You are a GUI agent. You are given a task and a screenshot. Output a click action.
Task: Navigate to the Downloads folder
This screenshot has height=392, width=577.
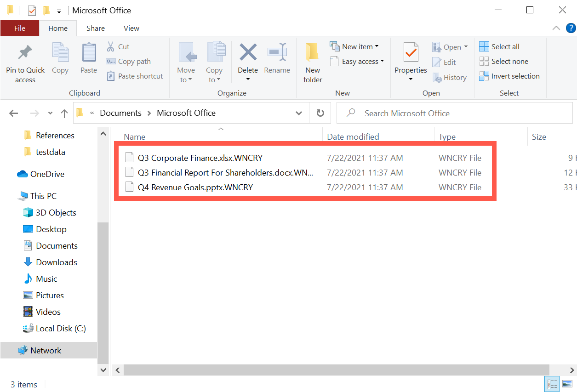(x=56, y=262)
